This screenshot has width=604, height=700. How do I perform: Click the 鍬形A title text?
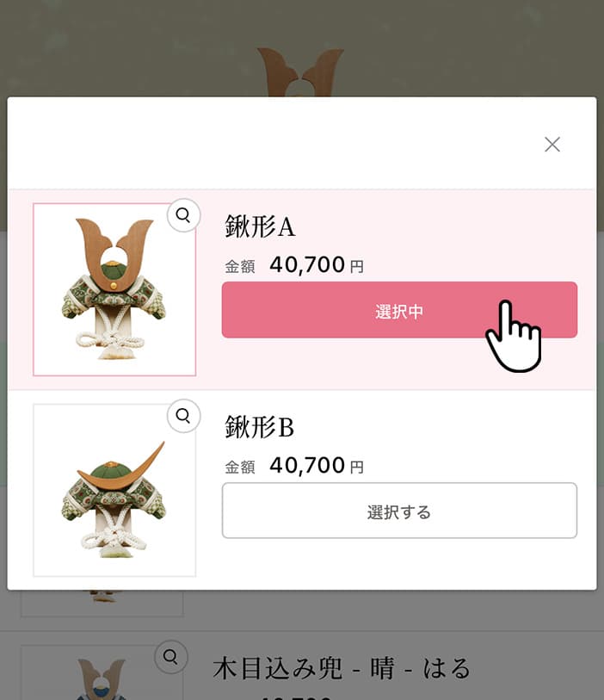tap(260, 226)
